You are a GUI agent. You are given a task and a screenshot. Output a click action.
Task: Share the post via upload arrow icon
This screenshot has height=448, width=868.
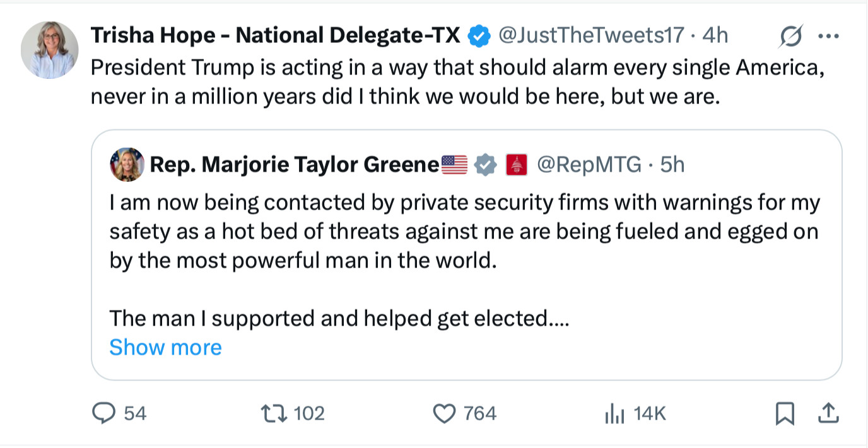828,413
